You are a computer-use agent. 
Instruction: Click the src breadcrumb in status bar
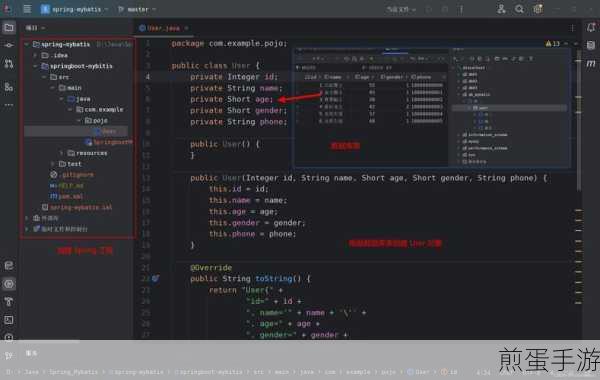pos(259,372)
